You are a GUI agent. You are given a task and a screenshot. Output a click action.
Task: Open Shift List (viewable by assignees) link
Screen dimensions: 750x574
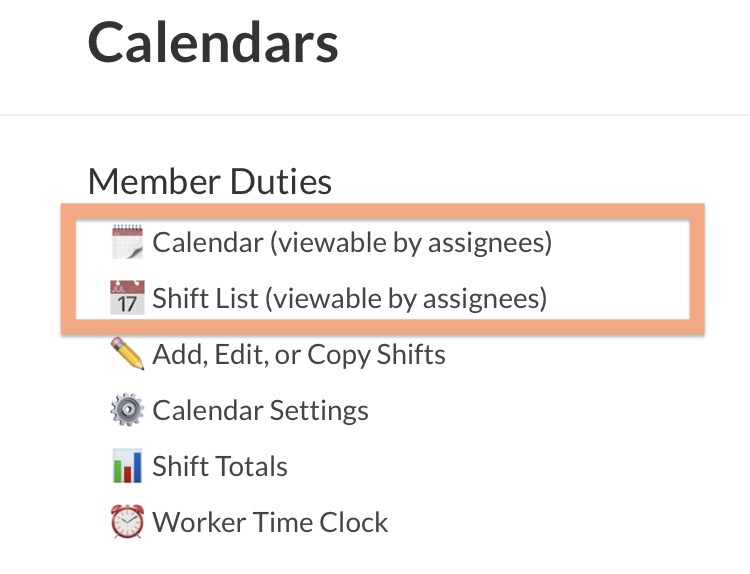[349, 298]
